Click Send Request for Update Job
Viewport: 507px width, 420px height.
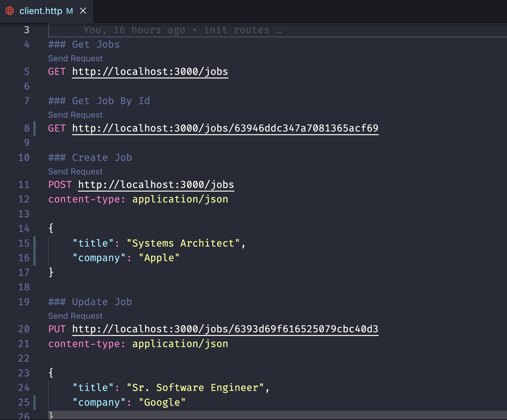click(75, 316)
